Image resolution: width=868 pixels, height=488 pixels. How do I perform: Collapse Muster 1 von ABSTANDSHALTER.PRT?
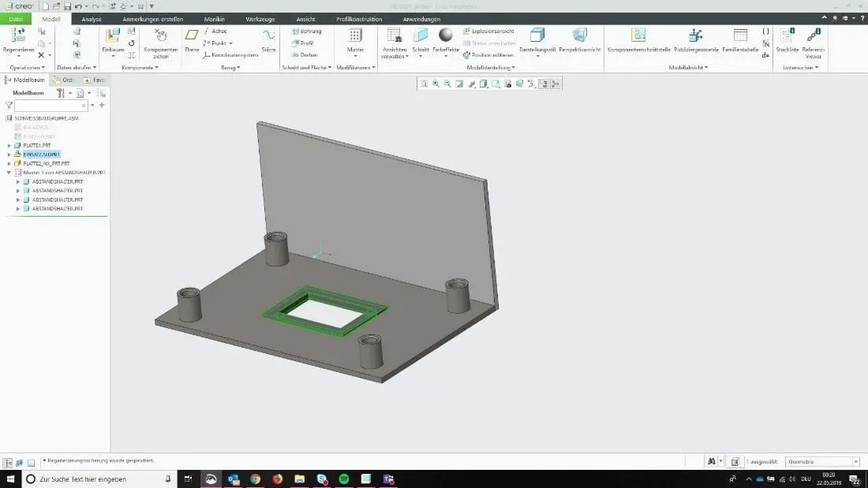[x=9, y=172]
